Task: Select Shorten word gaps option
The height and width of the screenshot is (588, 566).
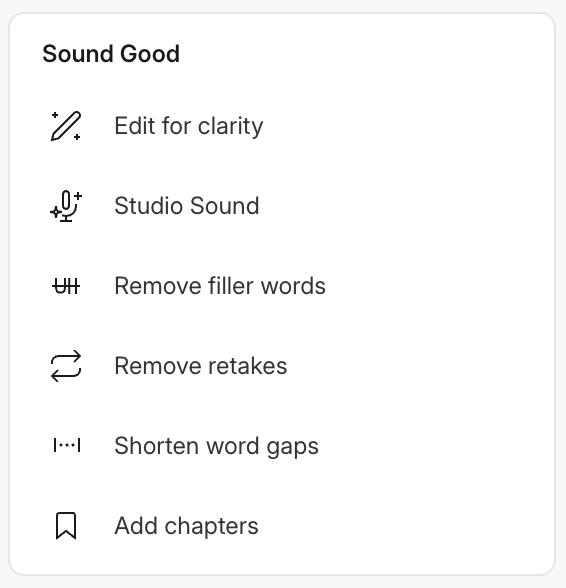Action: 282,446
